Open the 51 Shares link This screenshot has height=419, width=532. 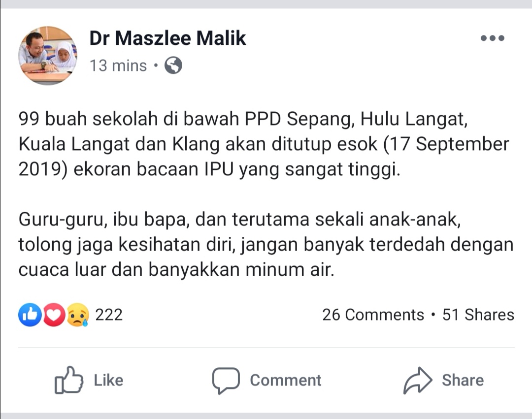tap(478, 315)
